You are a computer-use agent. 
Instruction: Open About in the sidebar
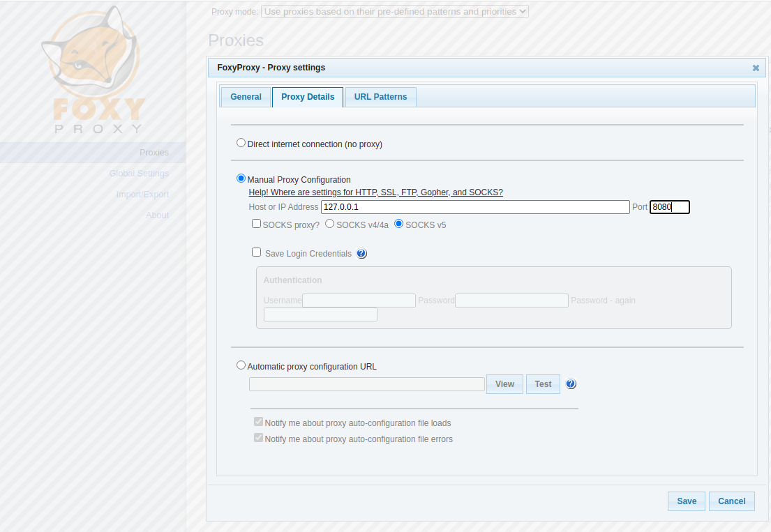click(158, 215)
